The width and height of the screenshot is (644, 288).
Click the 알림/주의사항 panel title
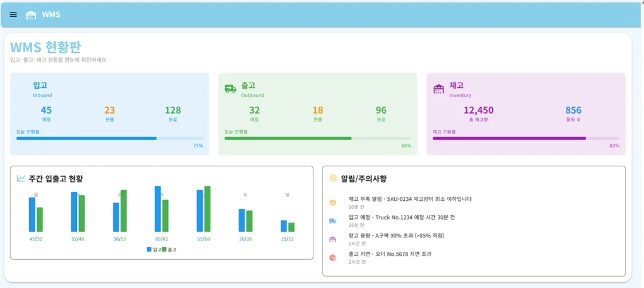[363, 178]
